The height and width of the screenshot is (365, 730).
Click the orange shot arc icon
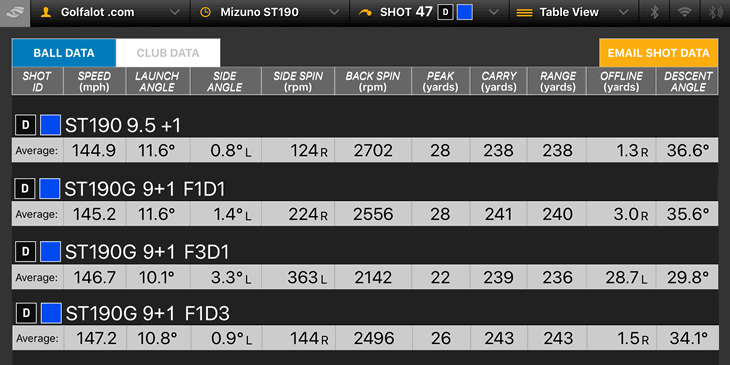(x=365, y=13)
